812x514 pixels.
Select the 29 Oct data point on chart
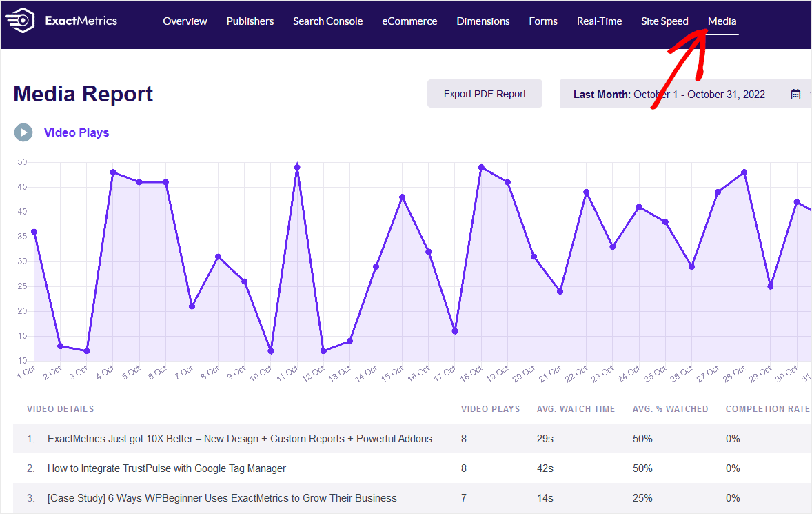click(x=771, y=286)
